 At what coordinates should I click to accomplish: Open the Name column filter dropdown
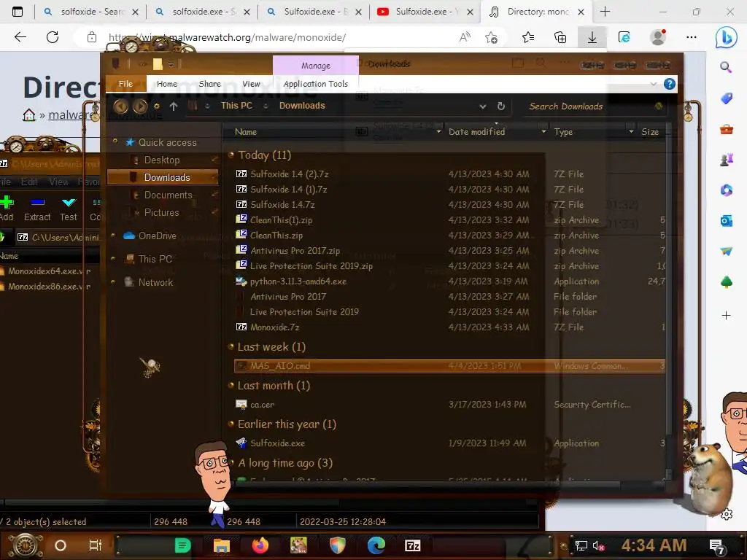click(438, 131)
